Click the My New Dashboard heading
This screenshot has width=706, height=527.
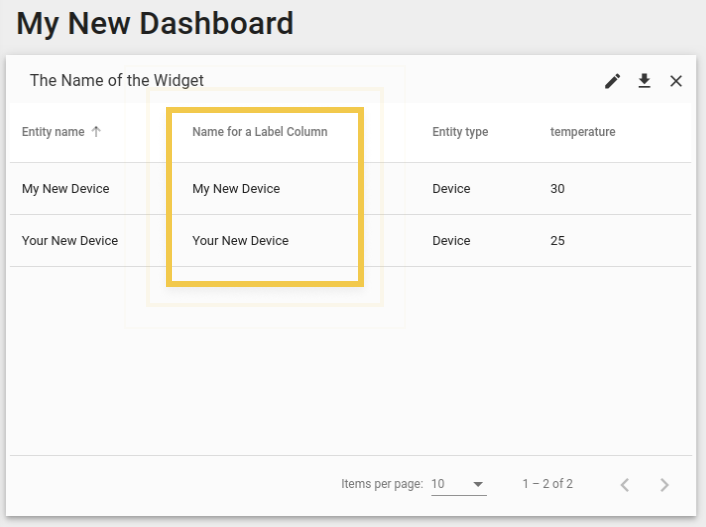click(155, 23)
